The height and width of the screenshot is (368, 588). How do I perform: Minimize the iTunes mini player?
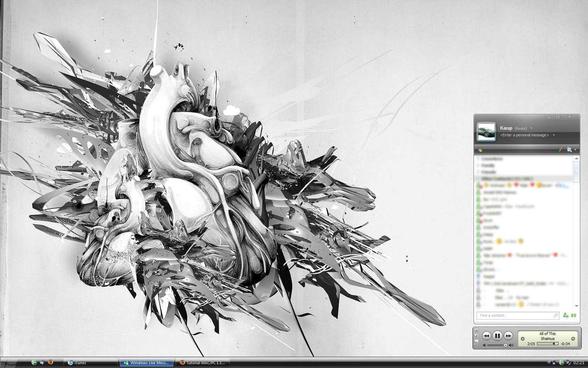click(x=476, y=341)
